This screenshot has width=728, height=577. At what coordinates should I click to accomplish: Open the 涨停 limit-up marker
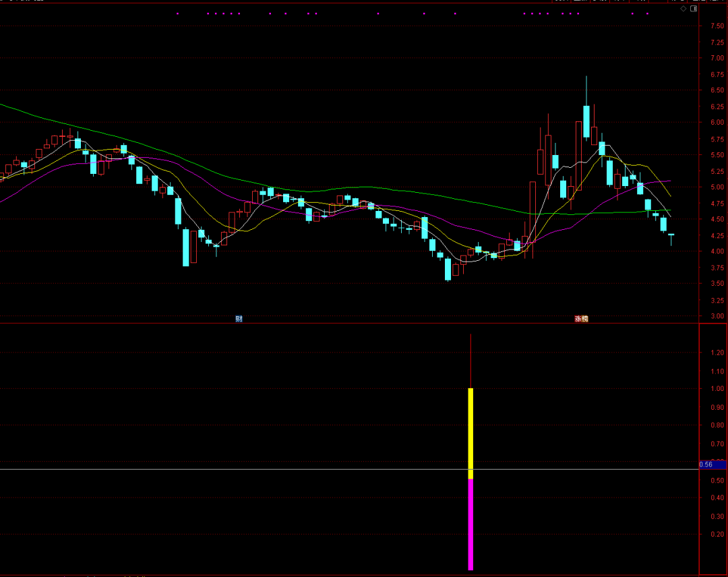(581, 319)
